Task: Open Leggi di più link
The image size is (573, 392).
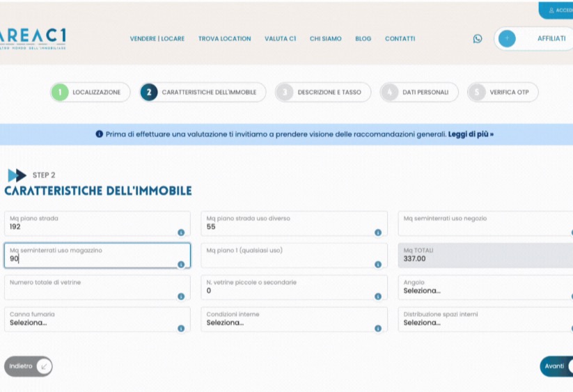Action: tap(471, 134)
